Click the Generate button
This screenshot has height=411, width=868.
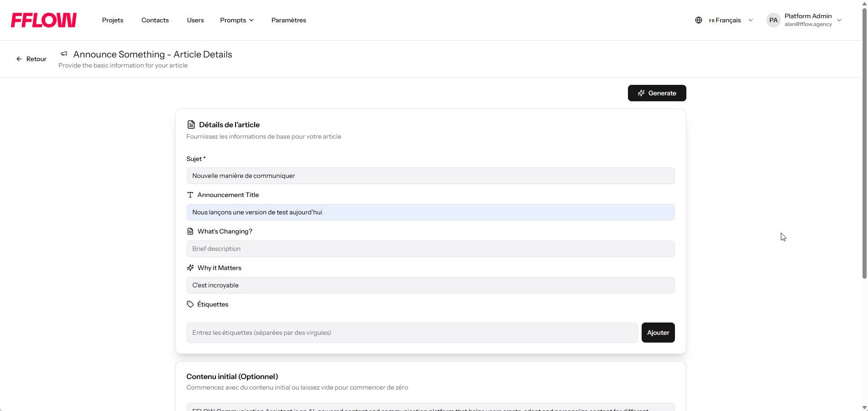coord(657,93)
